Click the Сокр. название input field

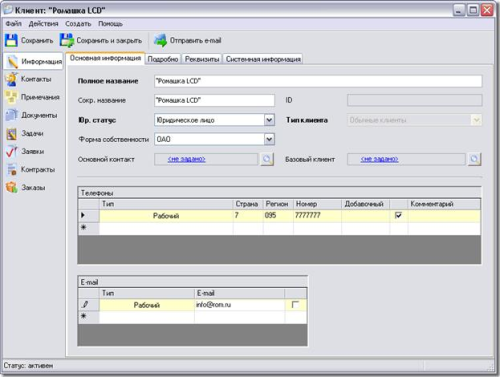pos(214,100)
